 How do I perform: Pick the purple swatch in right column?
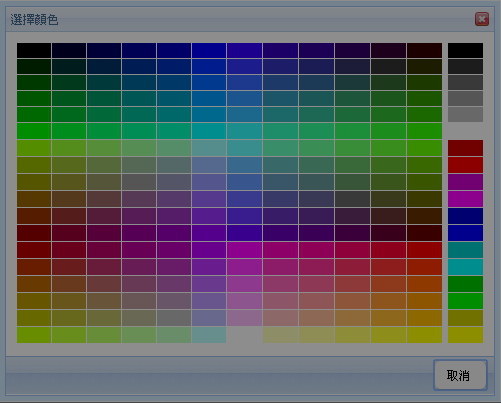click(x=465, y=182)
